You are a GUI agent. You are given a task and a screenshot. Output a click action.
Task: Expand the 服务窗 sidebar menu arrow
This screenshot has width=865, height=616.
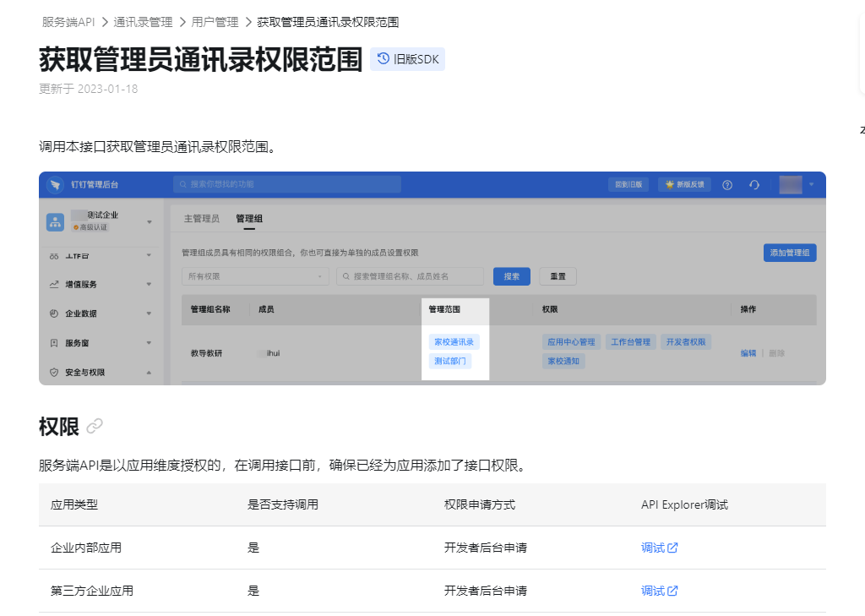tap(149, 343)
